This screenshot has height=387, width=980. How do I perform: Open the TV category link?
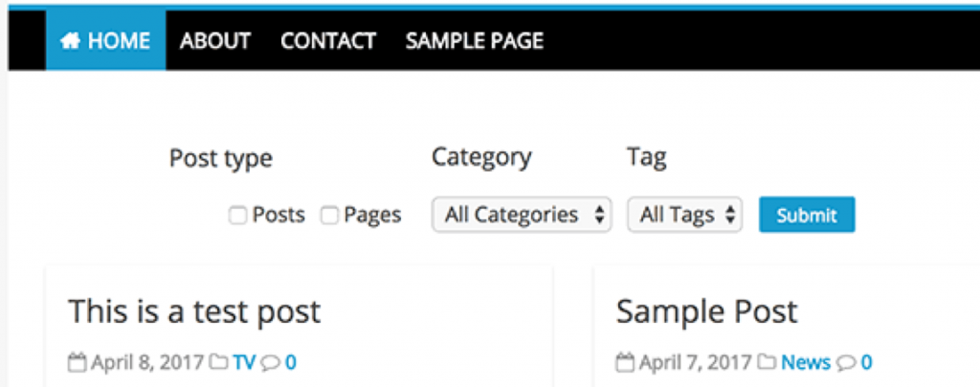click(x=244, y=363)
